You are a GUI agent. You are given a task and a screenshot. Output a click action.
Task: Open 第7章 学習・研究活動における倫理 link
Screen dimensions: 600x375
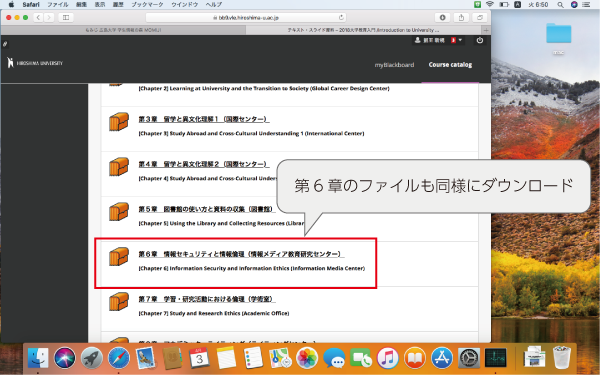207,299
